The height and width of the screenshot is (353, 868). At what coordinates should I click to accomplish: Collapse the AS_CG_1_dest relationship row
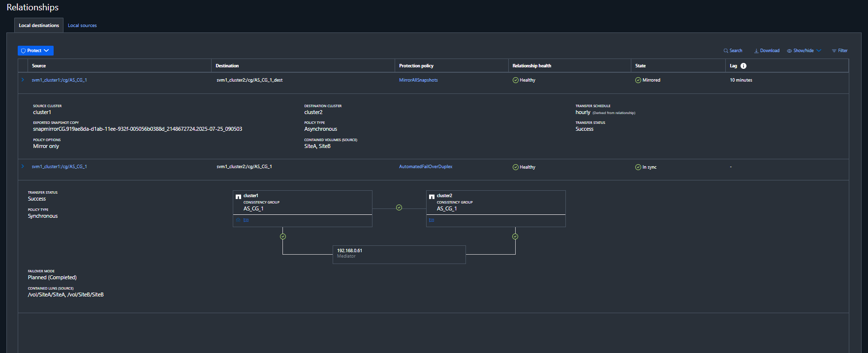click(23, 80)
